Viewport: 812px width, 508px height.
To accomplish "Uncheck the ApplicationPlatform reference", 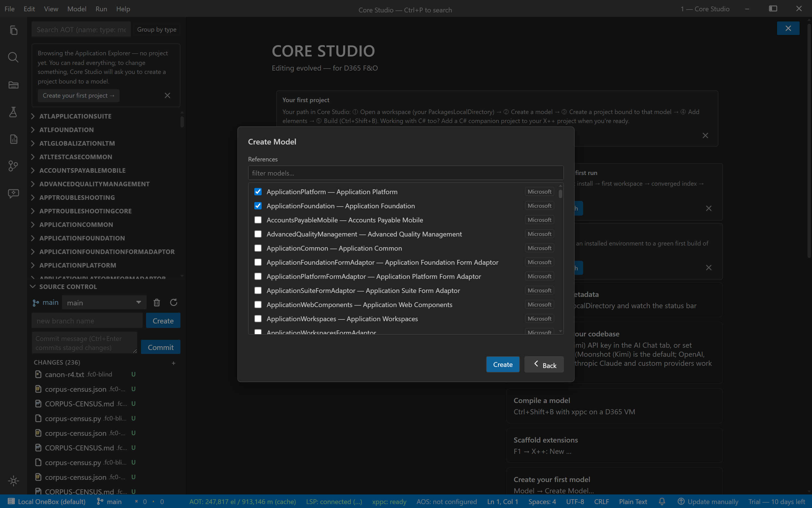I will tap(258, 192).
